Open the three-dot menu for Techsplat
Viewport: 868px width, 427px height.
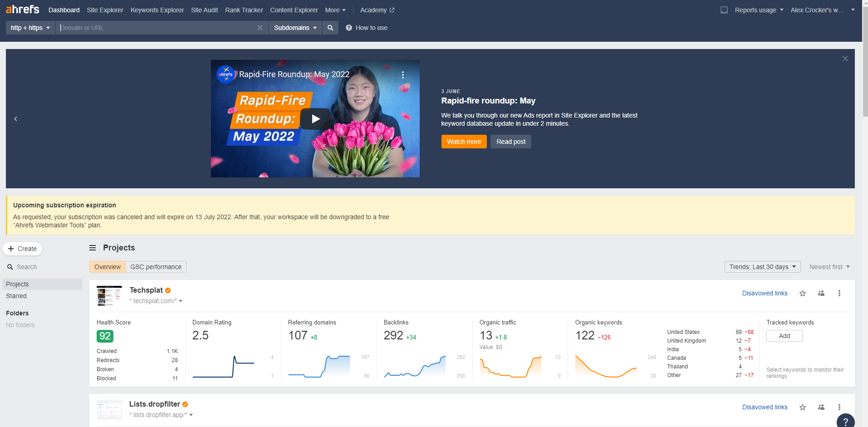tap(839, 293)
